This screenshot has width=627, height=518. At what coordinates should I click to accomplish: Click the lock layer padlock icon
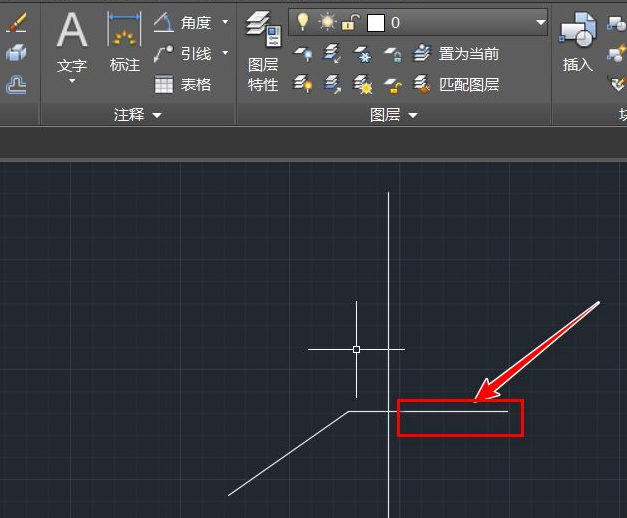pyautogui.click(x=393, y=54)
